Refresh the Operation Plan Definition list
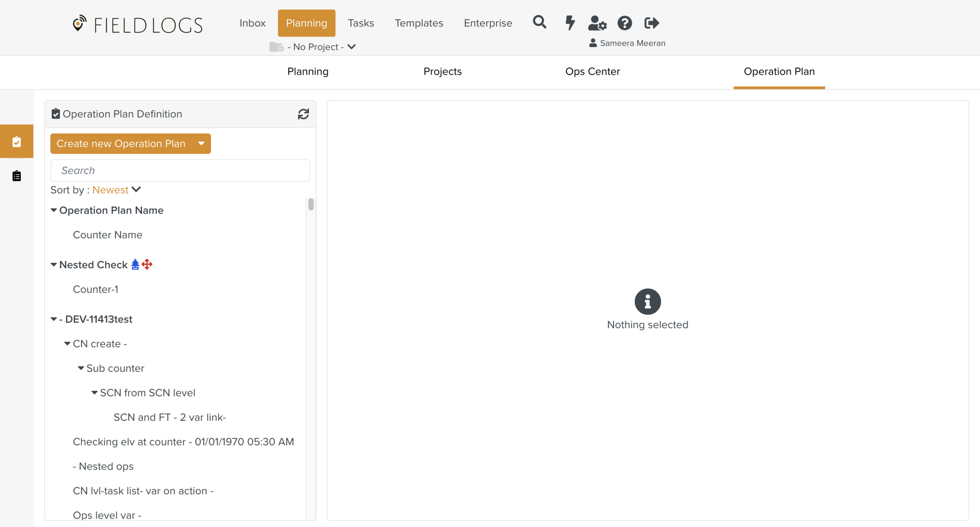 click(x=303, y=114)
